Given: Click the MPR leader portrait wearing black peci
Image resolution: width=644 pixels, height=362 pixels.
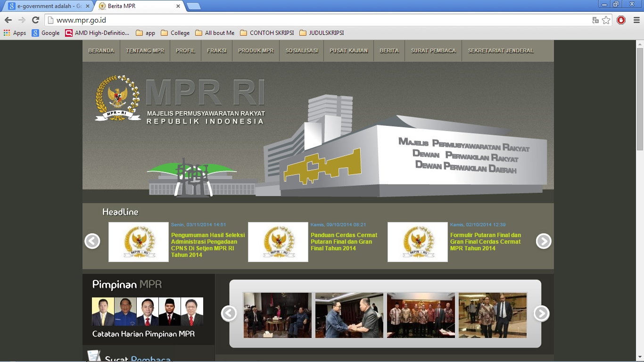Looking at the screenshot, I should [x=170, y=312].
